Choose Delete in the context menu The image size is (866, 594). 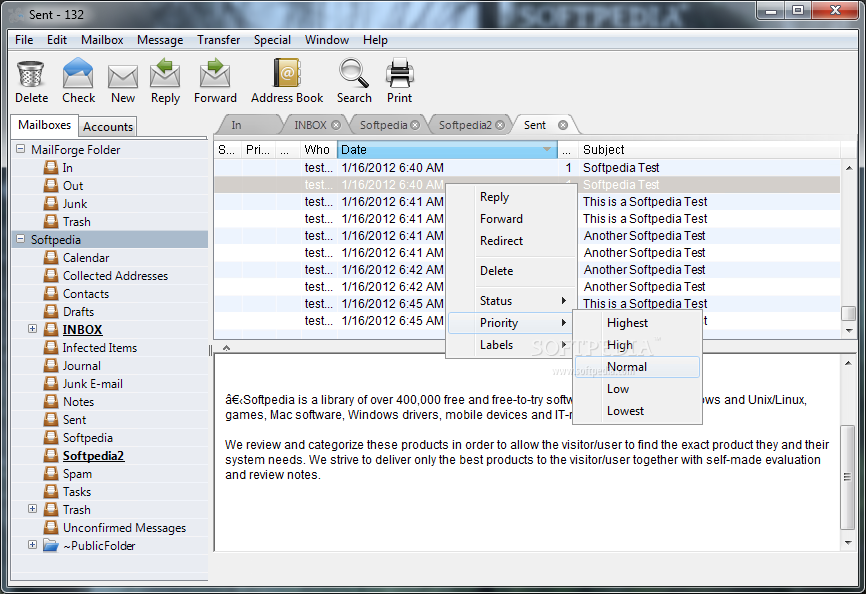coord(511,271)
